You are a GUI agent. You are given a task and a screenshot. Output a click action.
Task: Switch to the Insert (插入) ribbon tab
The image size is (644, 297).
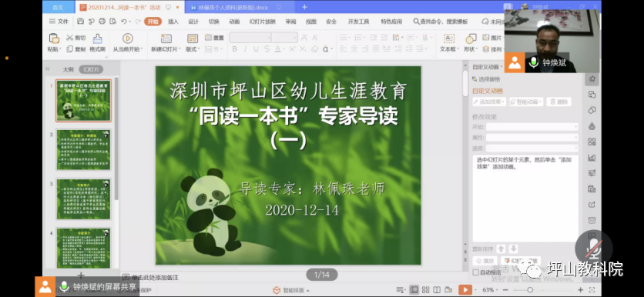point(173,22)
